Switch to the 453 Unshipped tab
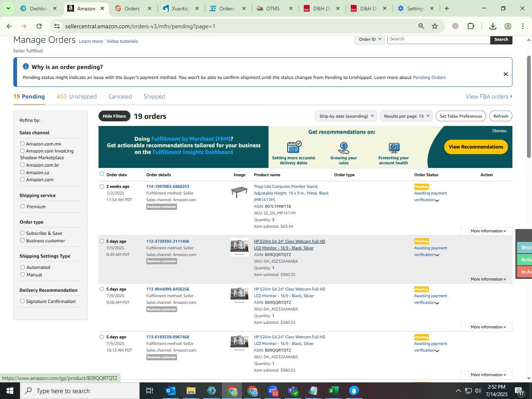532x399 pixels. click(76, 96)
